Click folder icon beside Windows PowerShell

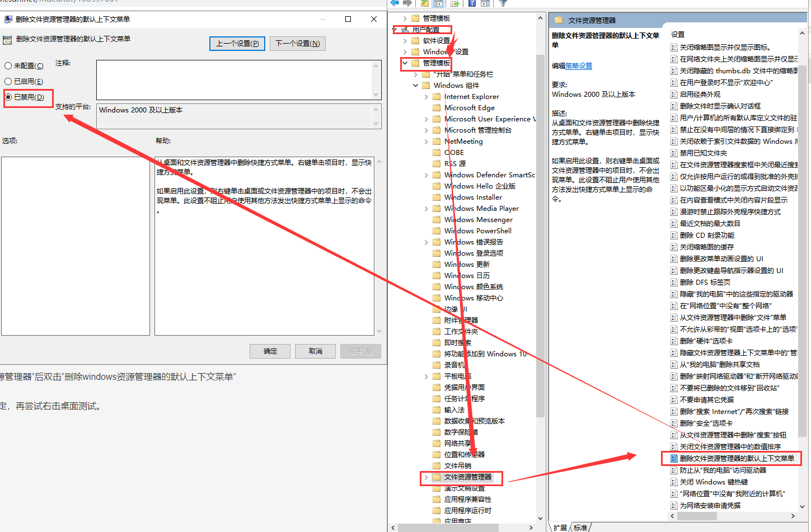click(437, 231)
